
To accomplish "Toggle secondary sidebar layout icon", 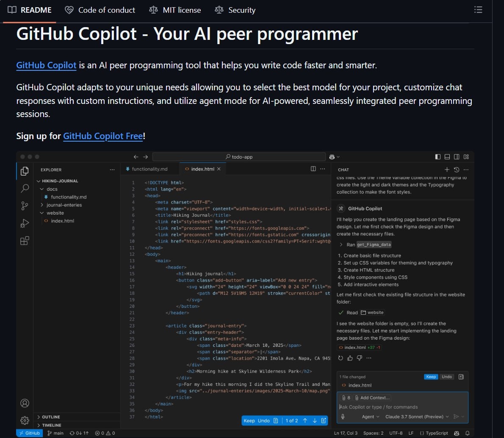I will click(x=457, y=157).
